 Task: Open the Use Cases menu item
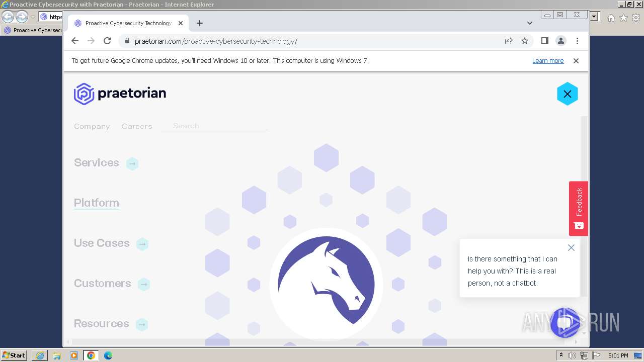click(x=102, y=243)
